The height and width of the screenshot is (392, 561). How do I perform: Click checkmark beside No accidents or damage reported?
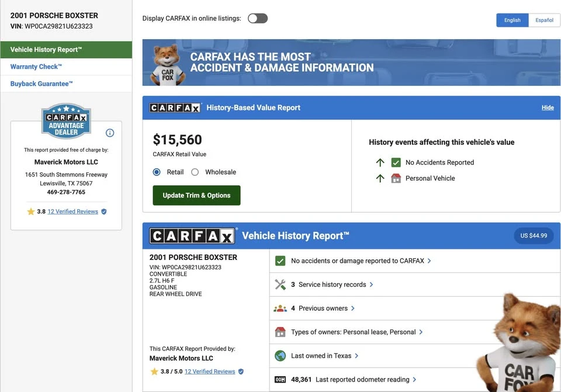[280, 261]
